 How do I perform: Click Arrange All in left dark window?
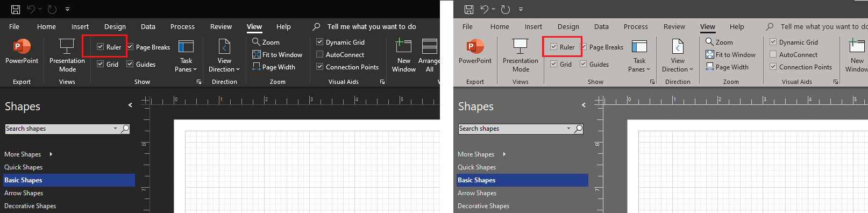pyautogui.click(x=429, y=55)
